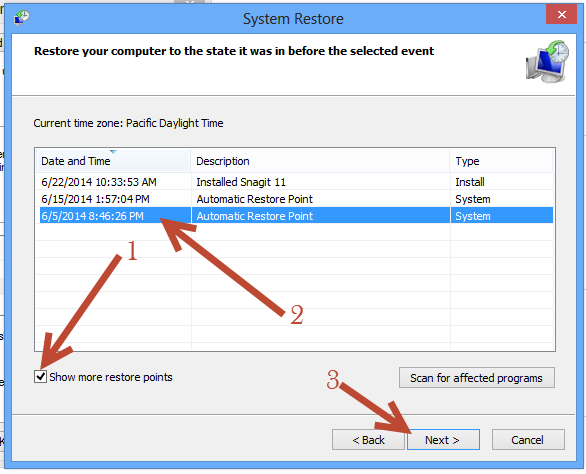Select the 6/5/2014 8:46:26 PM restore point
Viewport: 586px width, 474px height.
(x=296, y=216)
